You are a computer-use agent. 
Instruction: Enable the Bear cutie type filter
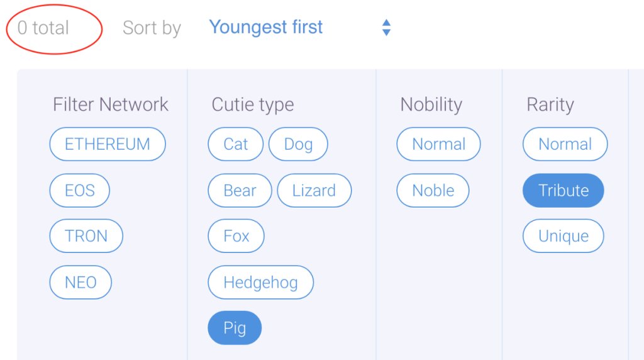click(x=240, y=190)
